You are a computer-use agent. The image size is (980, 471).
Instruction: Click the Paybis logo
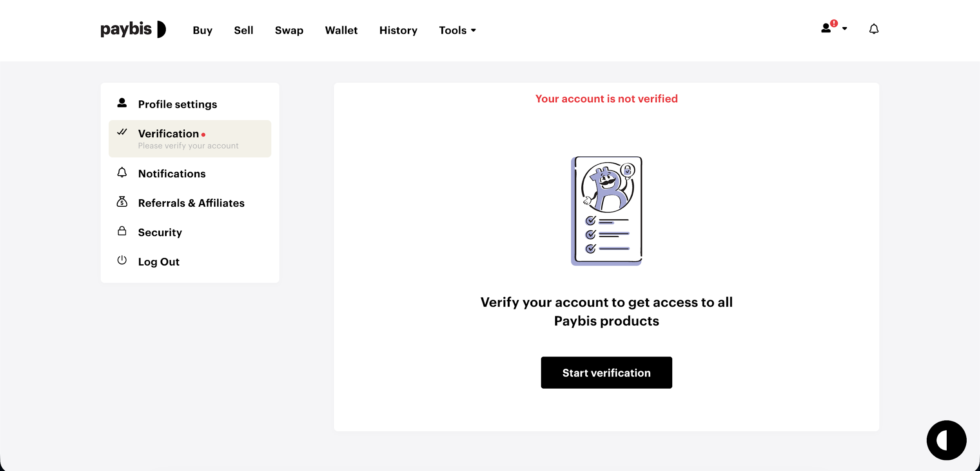pyautogui.click(x=133, y=29)
